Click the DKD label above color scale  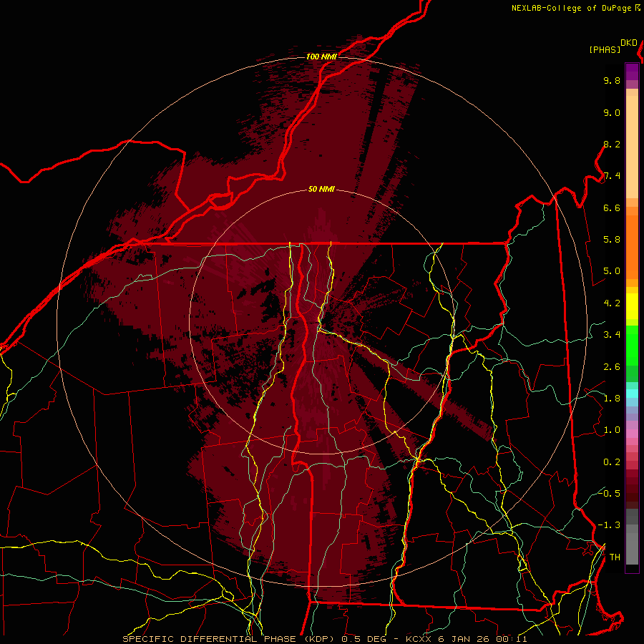tap(629, 43)
